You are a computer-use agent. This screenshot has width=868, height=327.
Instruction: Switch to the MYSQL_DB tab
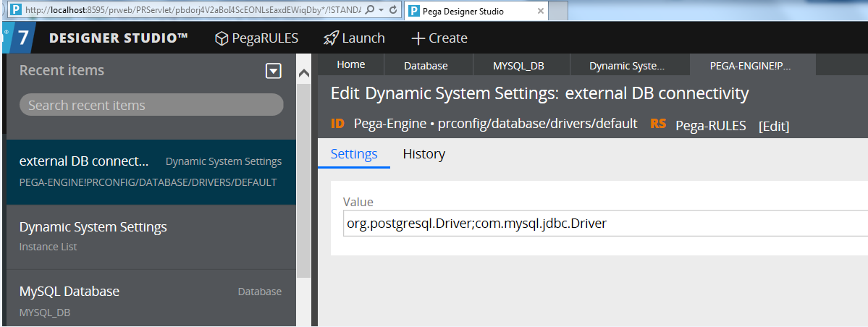(518, 66)
